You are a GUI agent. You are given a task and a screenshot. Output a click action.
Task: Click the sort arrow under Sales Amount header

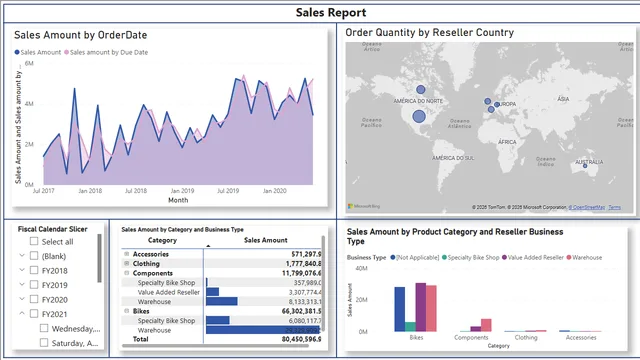click(208, 246)
